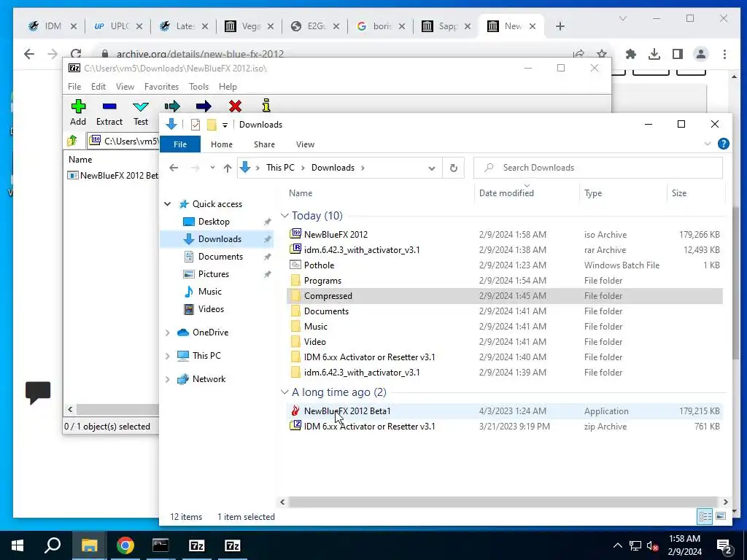Screen dimensions: 747x560
Task: Click the up-folder icon in 7-Zip address bar
Action: click(72, 141)
